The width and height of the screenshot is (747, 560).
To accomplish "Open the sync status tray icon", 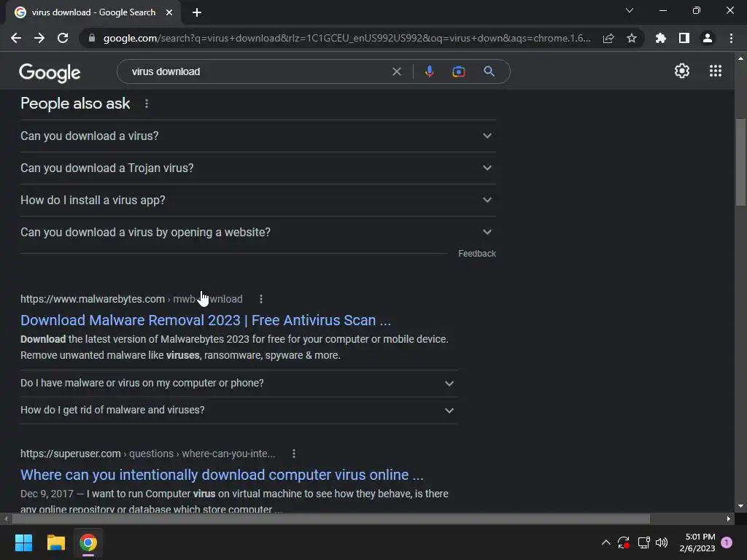I will tap(624, 542).
